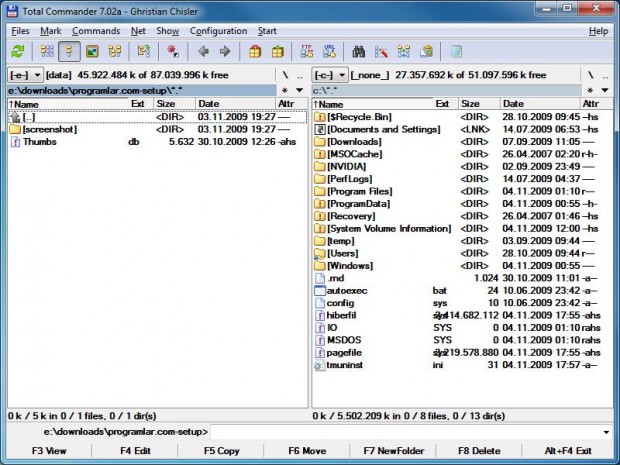Viewport: 620px width, 465px height.
Task: Open file search with the binoculars icon
Action: [x=359, y=51]
